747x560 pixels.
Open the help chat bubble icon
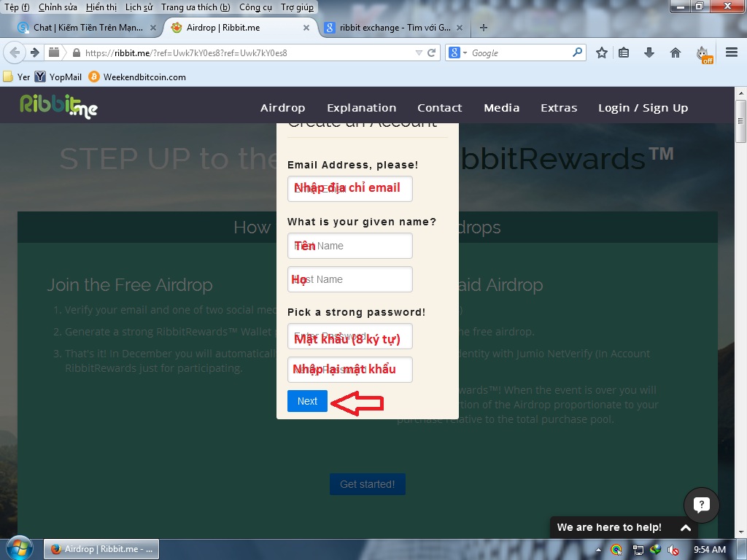click(701, 505)
